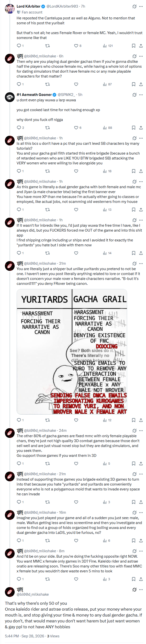Bookmark the #1 Aemeath Gooner post
The image size is (146, 644).
click(x=134, y=128)
